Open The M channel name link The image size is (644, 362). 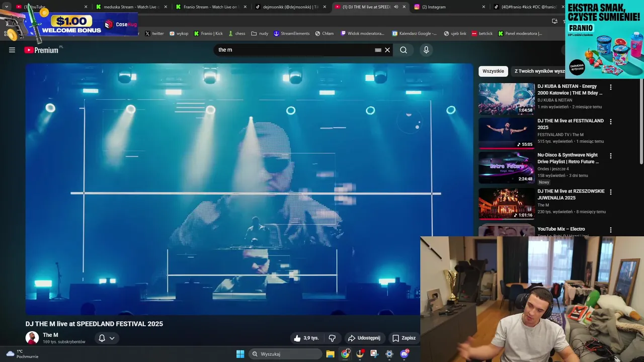point(50,335)
